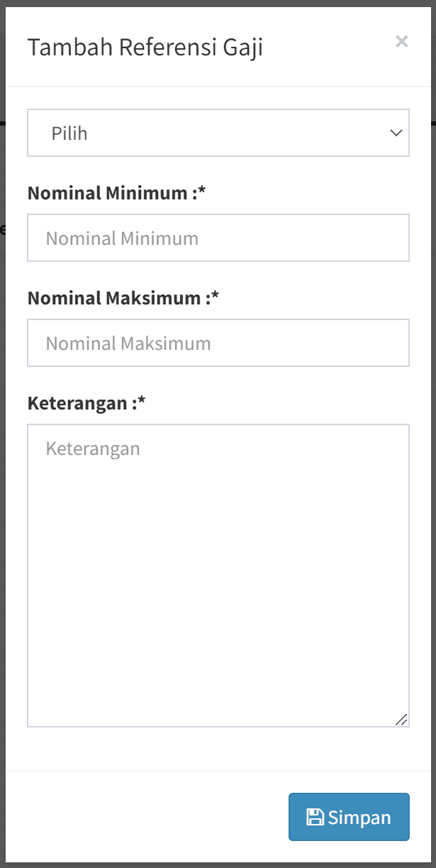Click the Keterangan textarea resize handle
Image resolution: width=436 pixels, height=868 pixels.
401,719
